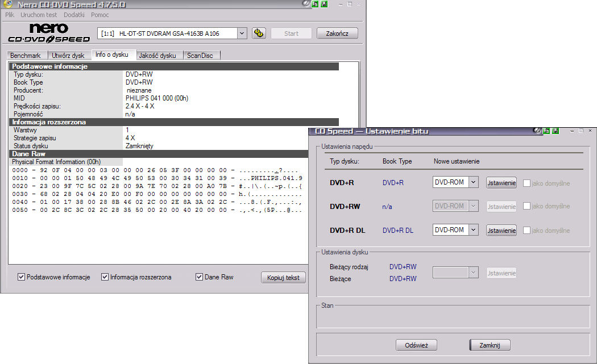
Task: Click the Bieżący rodzaj label
Action: click(349, 267)
